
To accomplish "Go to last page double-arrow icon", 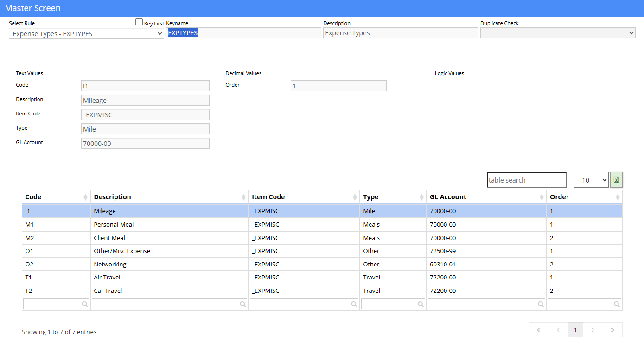I will coord(612,330).
